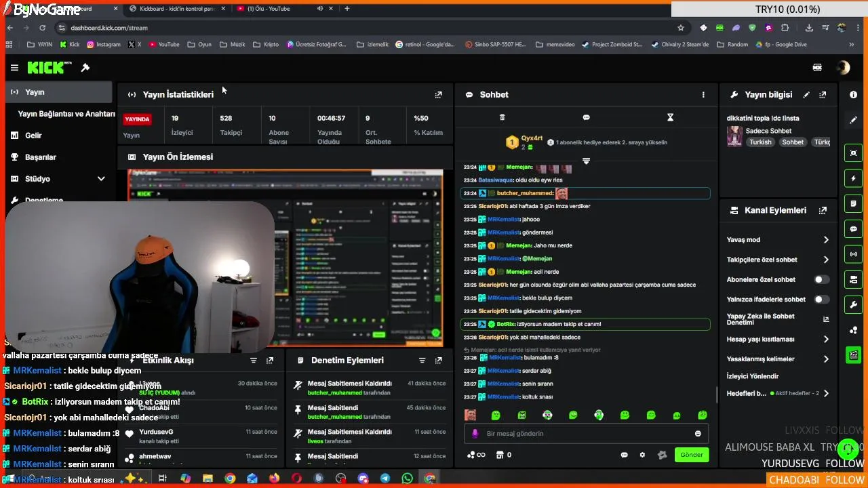Expand the Yavaş mod option

pyautogui.click(x=826, y=240)
